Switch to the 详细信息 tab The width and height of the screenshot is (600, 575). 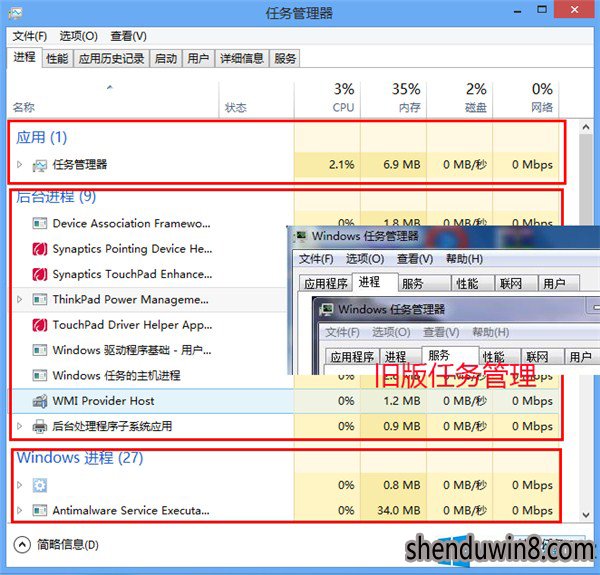click(242, 59)
